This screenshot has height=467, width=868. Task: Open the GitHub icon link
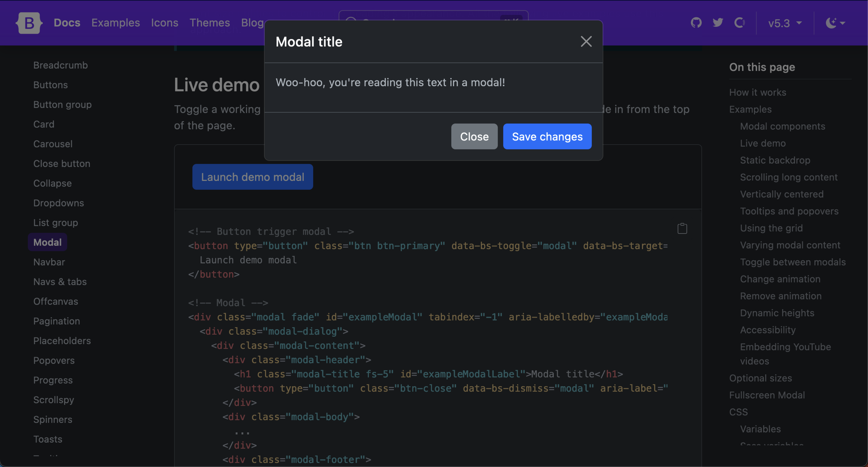click(696, 23)
